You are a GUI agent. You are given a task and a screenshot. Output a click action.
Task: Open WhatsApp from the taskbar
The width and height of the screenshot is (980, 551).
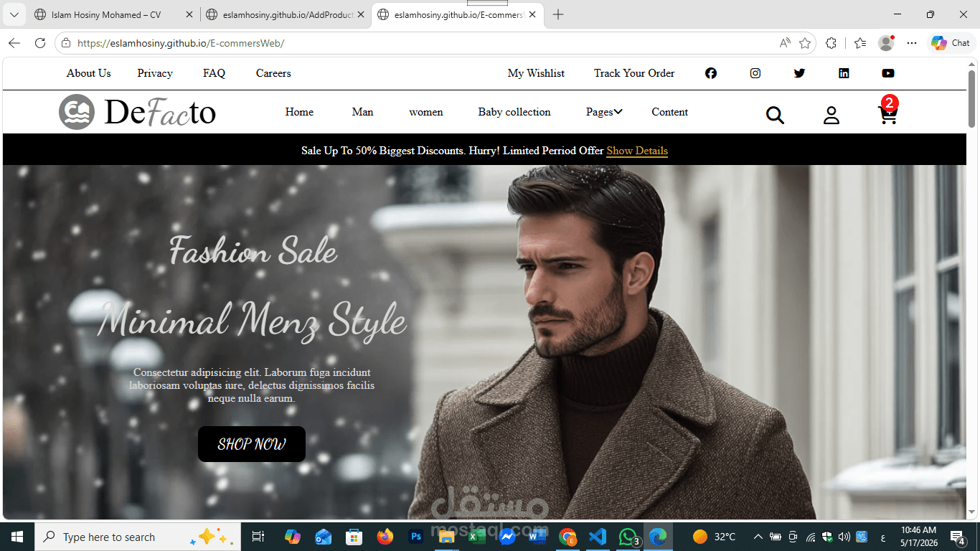click(628, 537)
